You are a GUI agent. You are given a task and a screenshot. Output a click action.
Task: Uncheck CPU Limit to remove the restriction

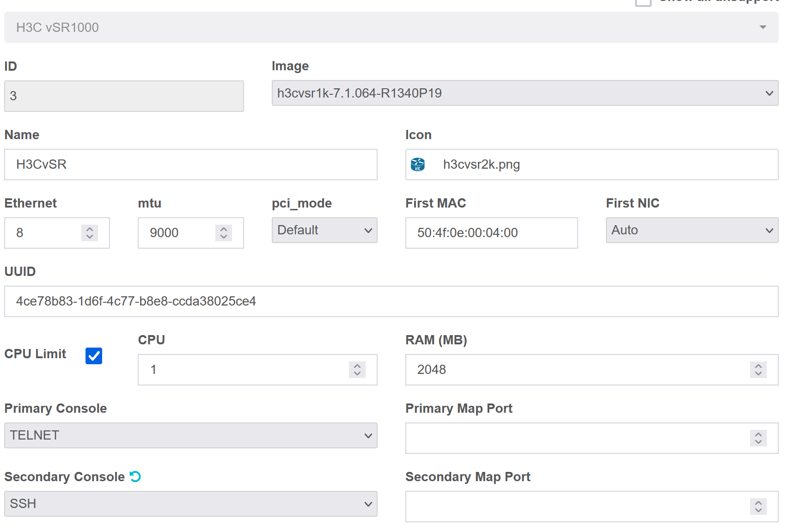pyautogui.click(x=94, y=356)
